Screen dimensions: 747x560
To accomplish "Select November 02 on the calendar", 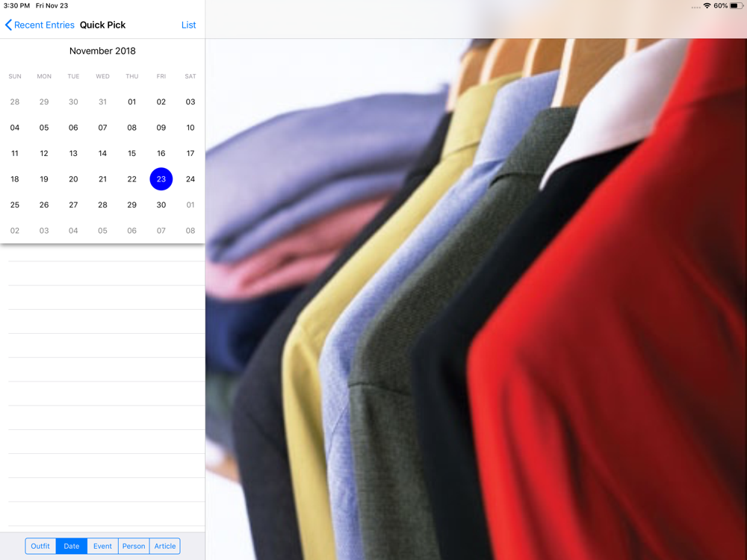I will [x=161, y=102].
